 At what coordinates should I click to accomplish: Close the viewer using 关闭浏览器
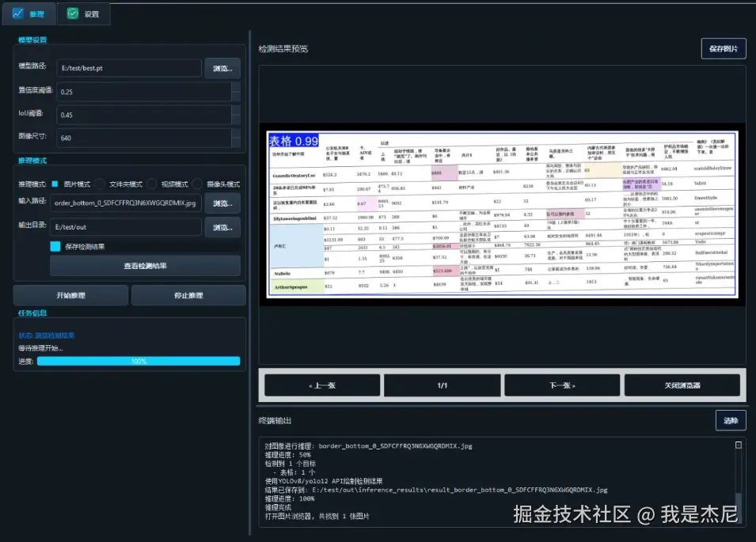[x=682, y=385]
